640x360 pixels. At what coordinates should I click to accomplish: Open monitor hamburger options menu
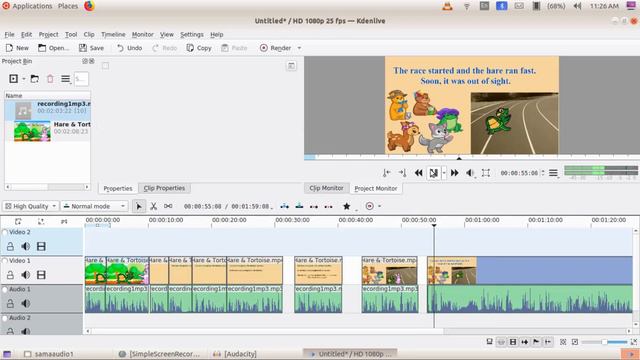(553, 173)
